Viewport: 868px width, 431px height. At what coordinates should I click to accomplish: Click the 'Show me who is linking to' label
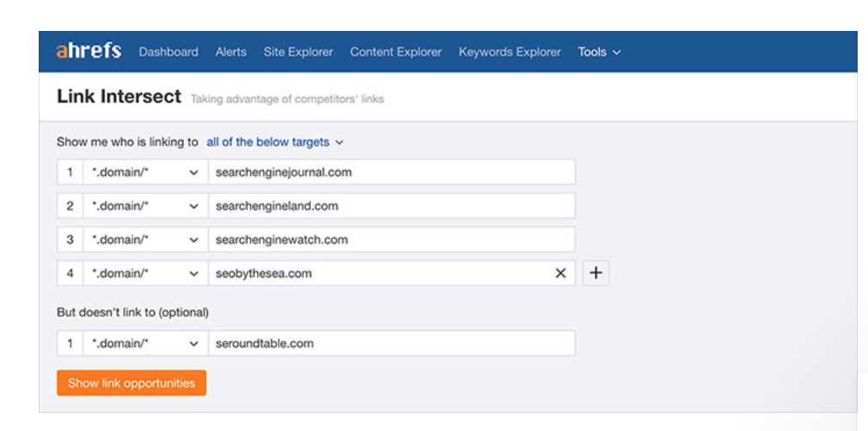tap(127, 142)
